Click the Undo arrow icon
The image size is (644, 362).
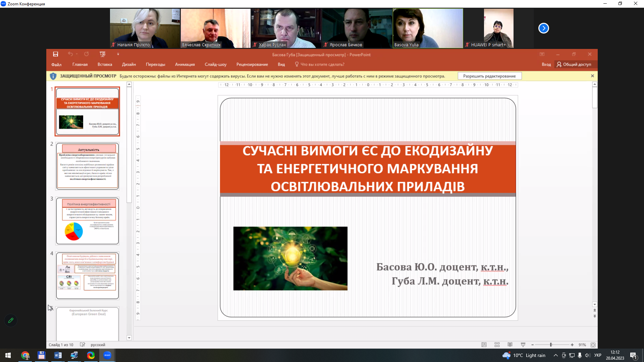click(x=70, y=54)
